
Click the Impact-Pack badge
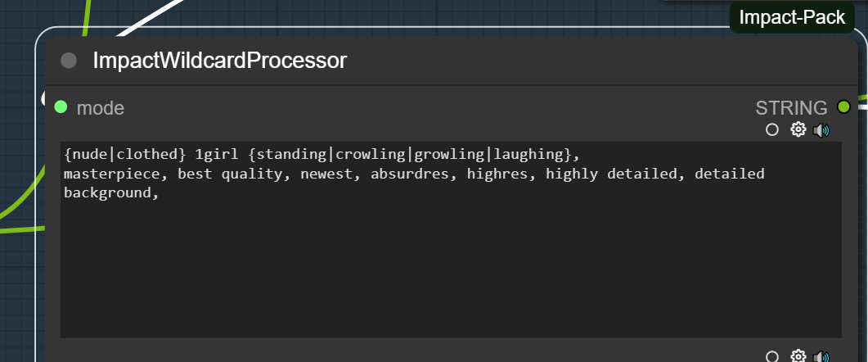point(792,18)
